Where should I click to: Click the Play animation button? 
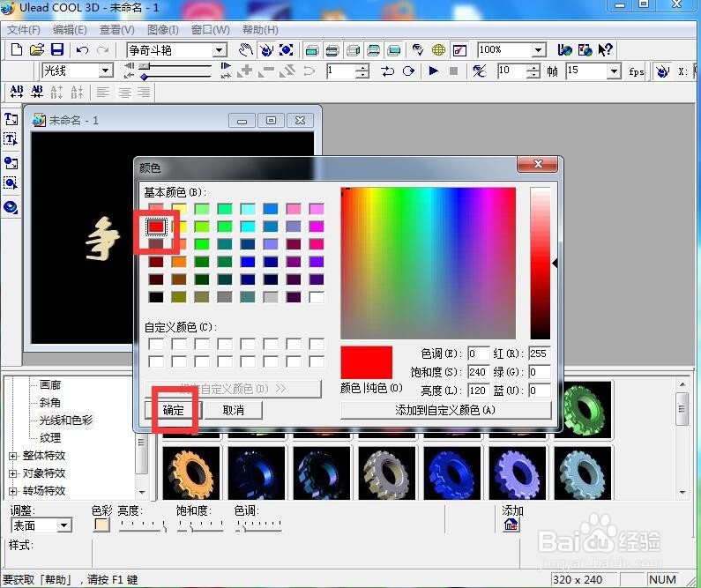(x=433, y=71)
